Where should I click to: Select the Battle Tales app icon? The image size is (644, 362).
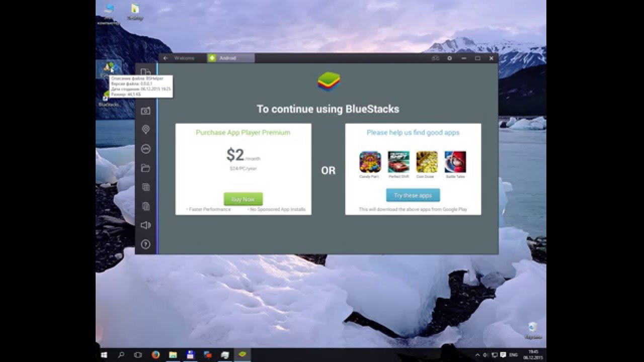pos(455,162)
